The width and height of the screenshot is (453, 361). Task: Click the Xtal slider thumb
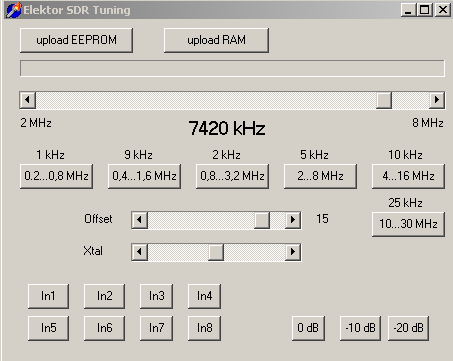coord(216,252)
